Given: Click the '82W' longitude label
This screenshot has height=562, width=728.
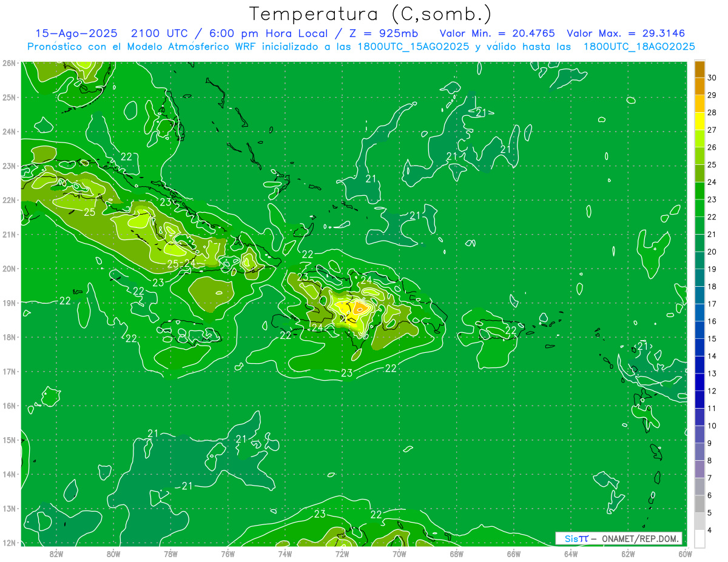Looking at the screenshot, I should click(x=56, y=553).
